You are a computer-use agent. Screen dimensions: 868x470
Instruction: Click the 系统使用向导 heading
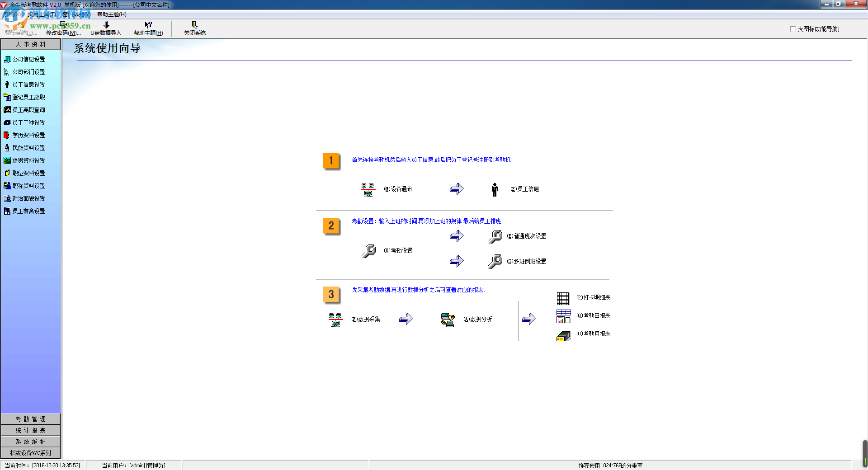tap(107, 48)
